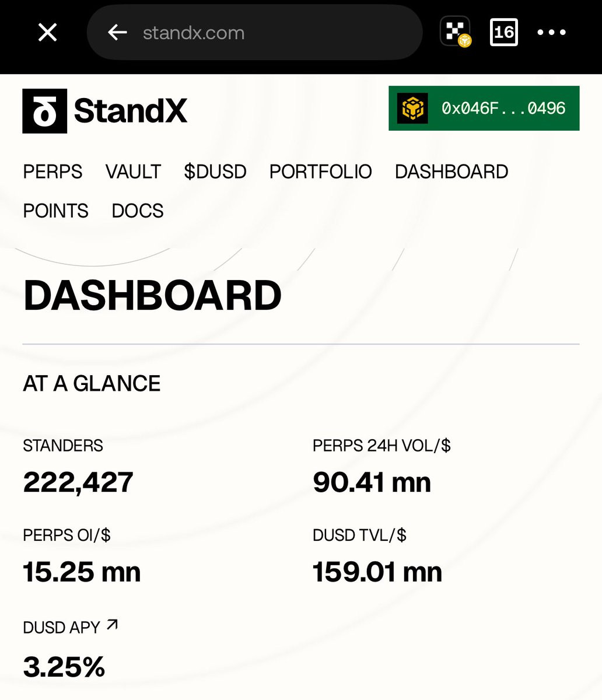The height and width of the screenshot is (700, 602).
Task: Click the BNB chain icon in wallet button
Action: coord(413,108)
